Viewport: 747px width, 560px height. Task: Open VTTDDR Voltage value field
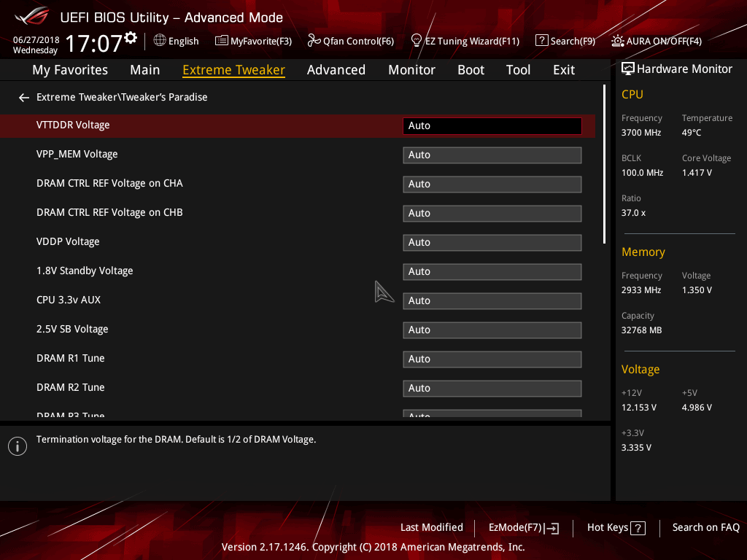492,125
